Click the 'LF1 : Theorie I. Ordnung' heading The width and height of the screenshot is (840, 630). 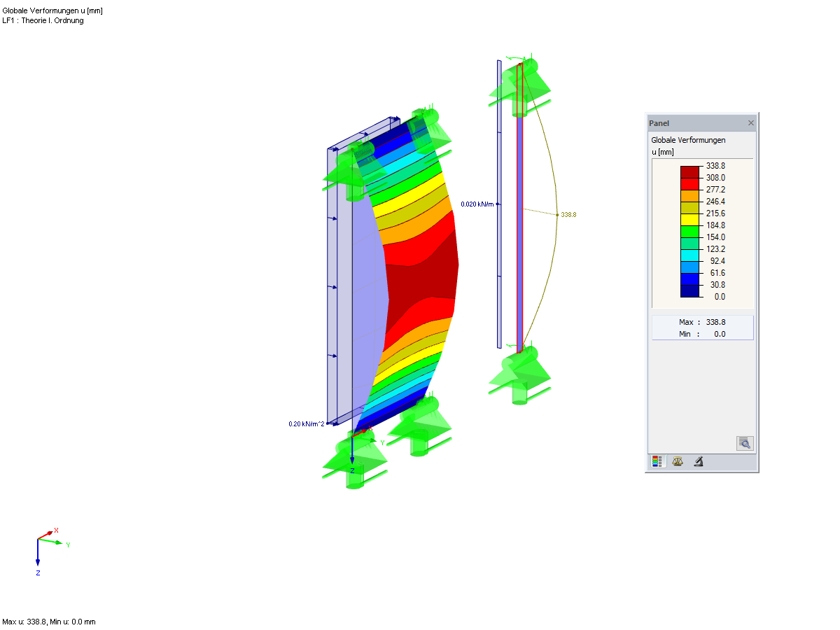[43, 20]
